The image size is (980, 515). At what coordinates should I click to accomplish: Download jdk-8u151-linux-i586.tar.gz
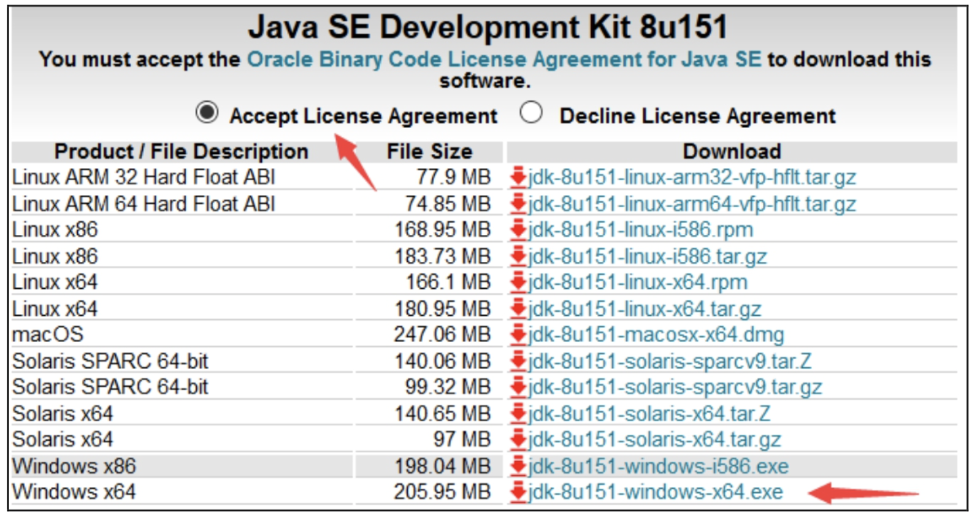pyautogui.click(x=647, y=256)
